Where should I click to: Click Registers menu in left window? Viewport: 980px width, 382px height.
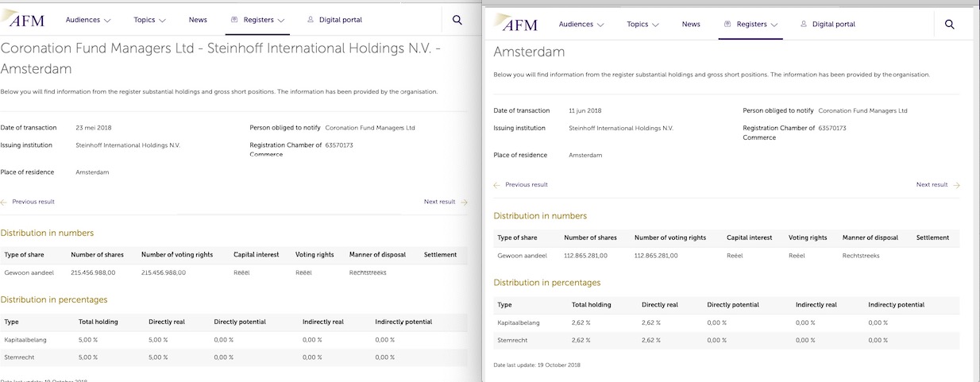[x=259, y=20]
